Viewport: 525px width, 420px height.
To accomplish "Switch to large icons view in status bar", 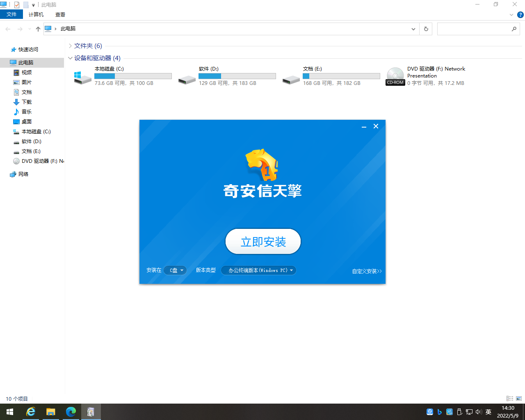I will coord(519,399).
